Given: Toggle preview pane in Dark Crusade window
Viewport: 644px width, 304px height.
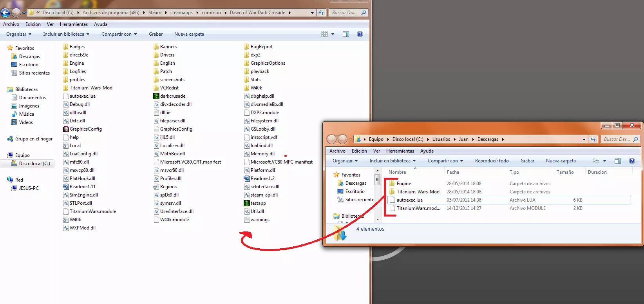Looking at the screenshot, I should tap(346, 34).
